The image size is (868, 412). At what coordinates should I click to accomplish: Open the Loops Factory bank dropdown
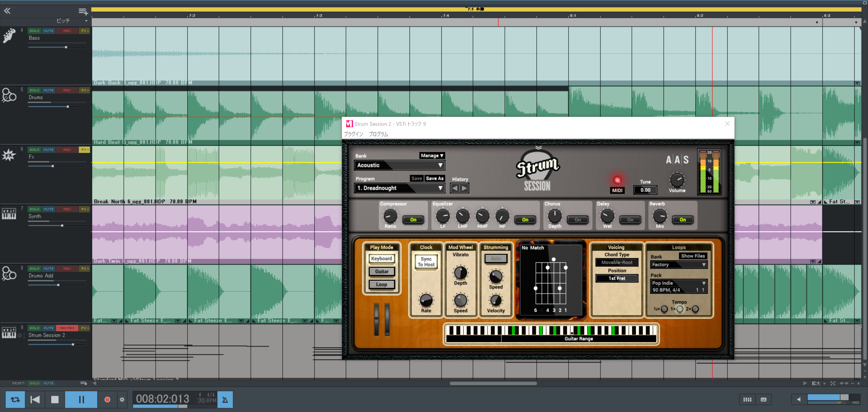tap(678, 265)
